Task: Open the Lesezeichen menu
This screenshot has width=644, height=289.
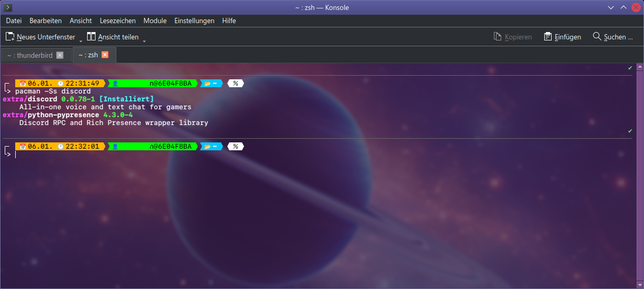Action: point(118,21)
